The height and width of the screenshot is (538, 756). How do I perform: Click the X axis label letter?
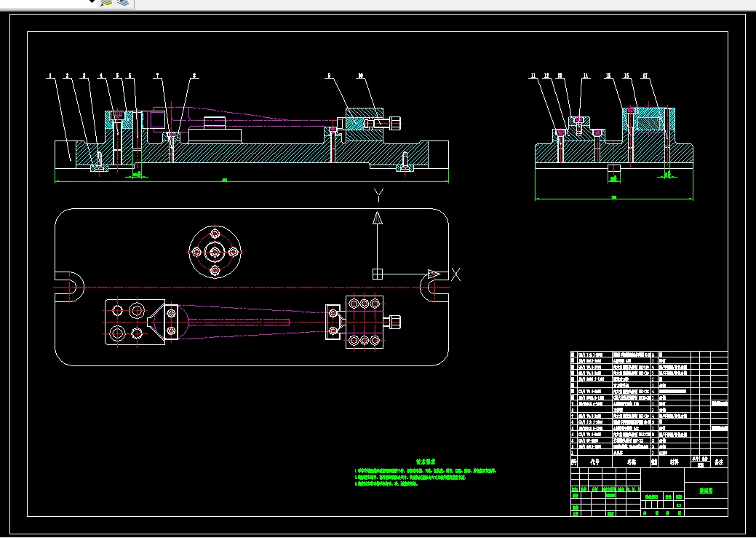(456, 274)
